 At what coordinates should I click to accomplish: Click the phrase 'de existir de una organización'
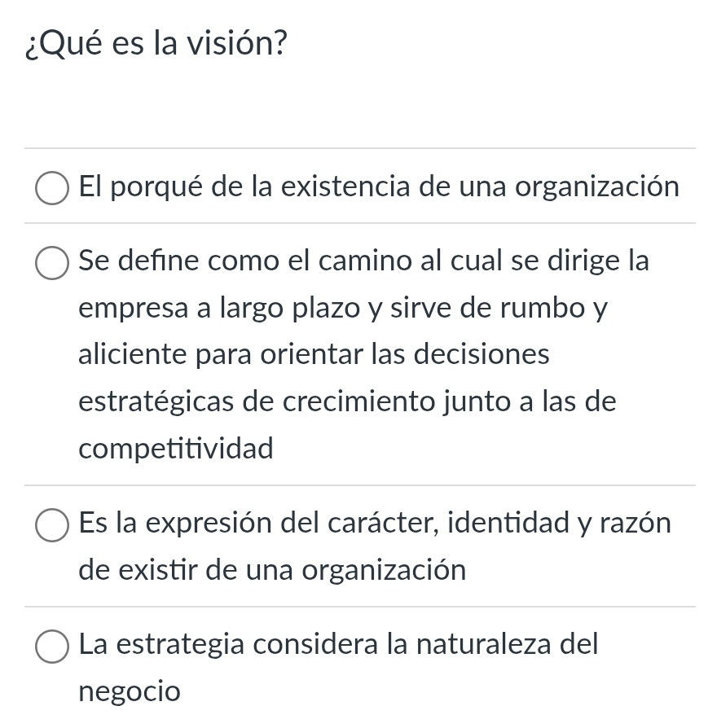point(272,570)
